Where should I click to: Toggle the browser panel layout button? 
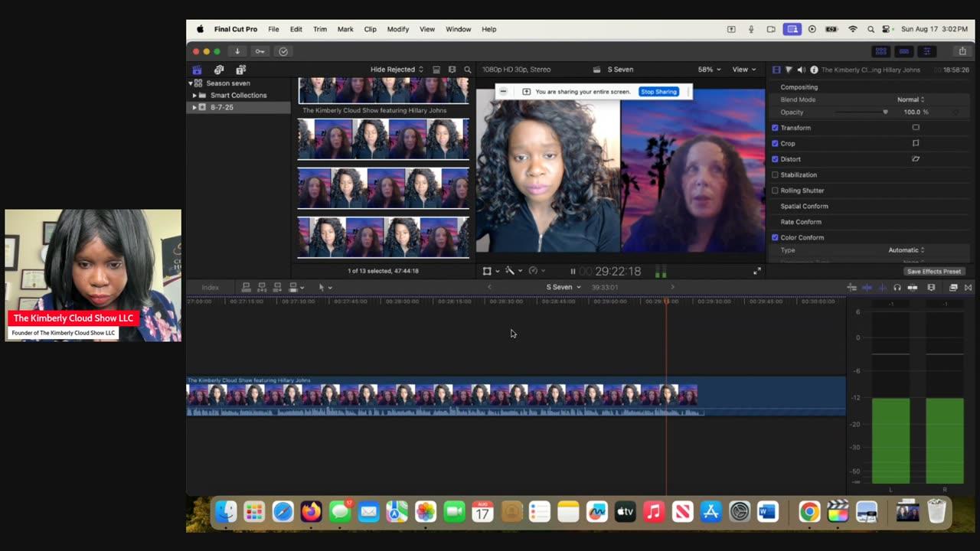click(x=881, y=51)
